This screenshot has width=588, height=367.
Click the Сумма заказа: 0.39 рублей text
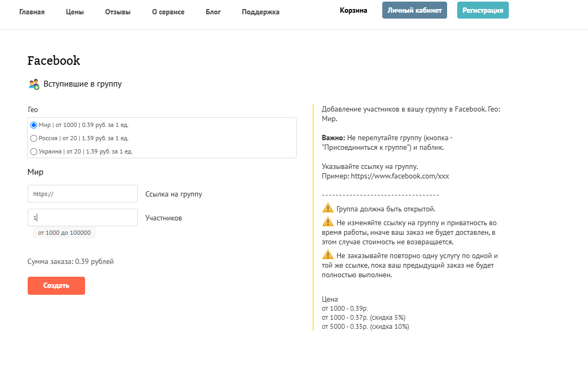click(x=71, y=261)
